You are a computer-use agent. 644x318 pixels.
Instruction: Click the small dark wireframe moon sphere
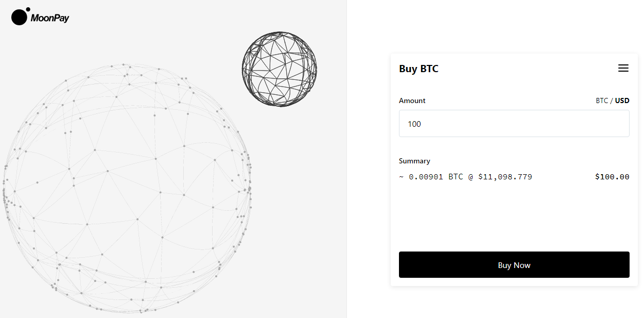coord(280,69)
